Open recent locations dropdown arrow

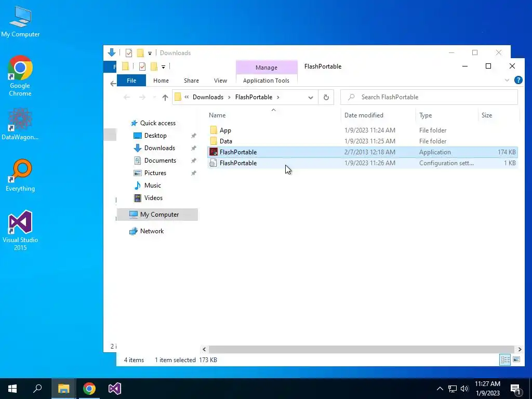pyautogui.click(x=154, y=97)
